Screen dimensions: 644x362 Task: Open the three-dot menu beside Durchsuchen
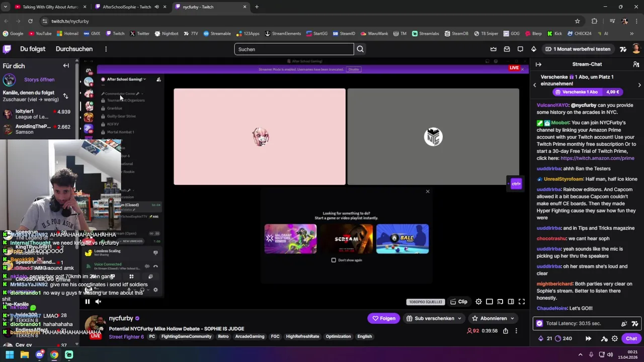tap(106, 49)
